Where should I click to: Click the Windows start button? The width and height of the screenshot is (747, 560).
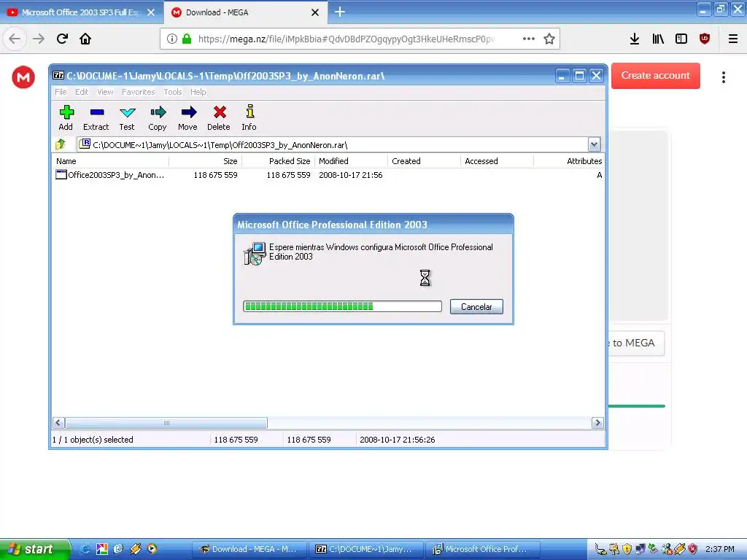click(x=34, y=549)
